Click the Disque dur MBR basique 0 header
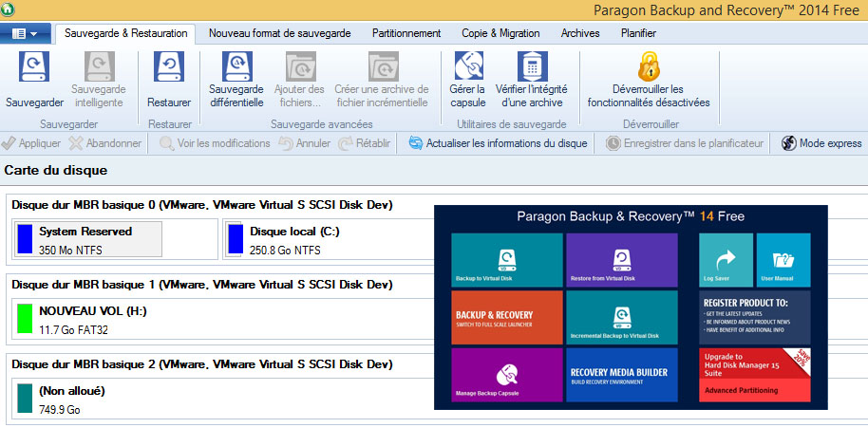The height and width of the screenshot is (428, 868). click(x=202, y=205)
